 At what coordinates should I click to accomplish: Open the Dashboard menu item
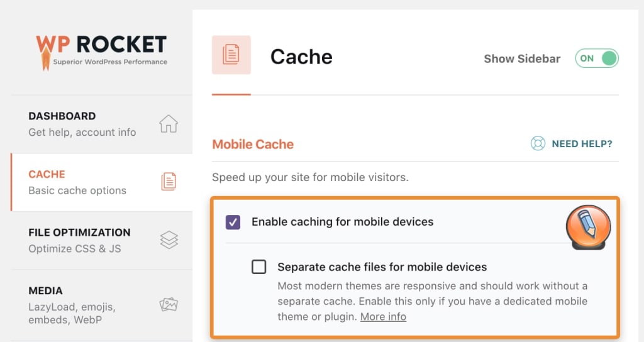(x=82, y=124)
